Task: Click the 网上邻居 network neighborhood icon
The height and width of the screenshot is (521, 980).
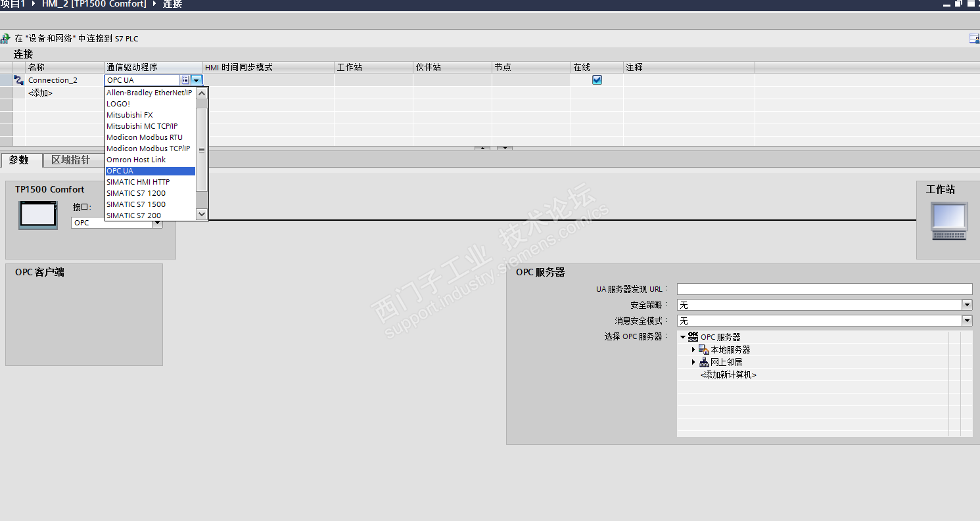Action: [x=703, y=362]
